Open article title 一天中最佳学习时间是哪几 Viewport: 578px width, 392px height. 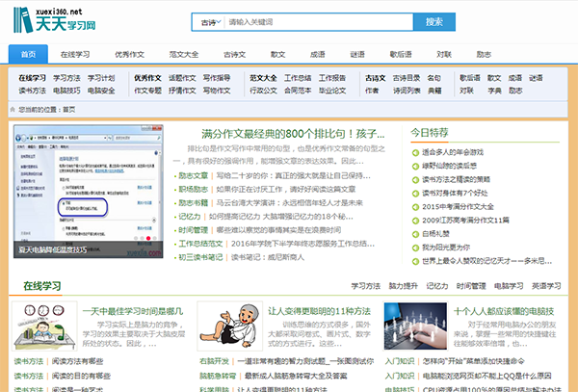tap(133, 312)
